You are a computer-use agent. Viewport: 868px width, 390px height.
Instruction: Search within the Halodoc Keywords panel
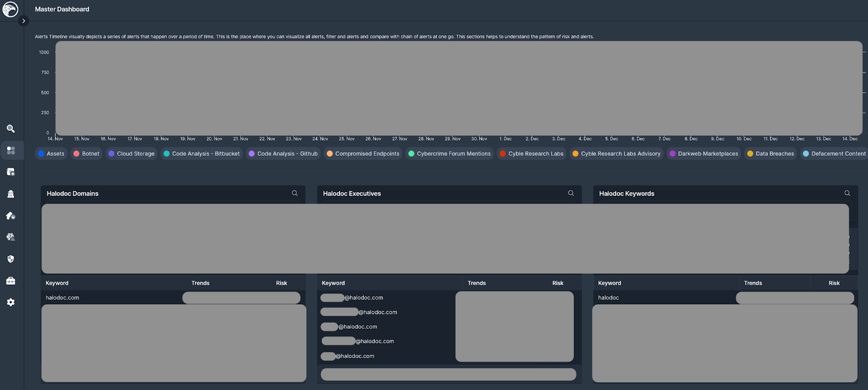(x=847, y=193)
